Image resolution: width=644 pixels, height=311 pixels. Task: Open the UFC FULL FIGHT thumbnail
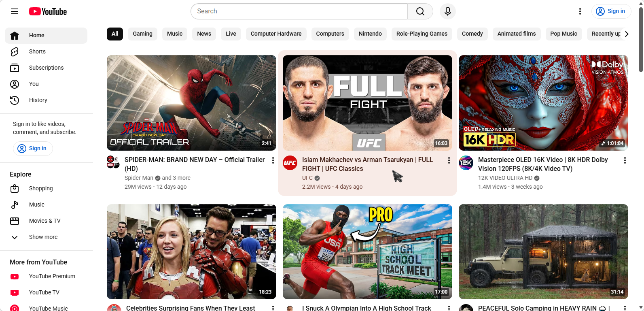tap(367, 103)
